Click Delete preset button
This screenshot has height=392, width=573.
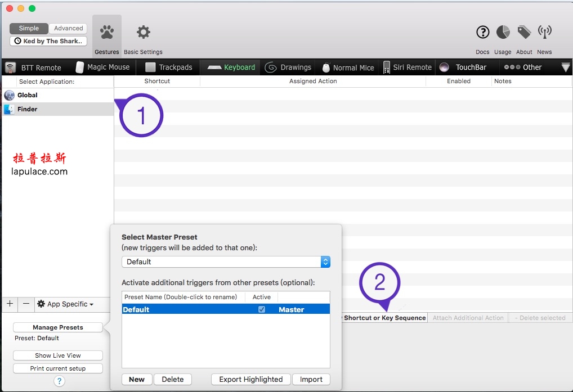[172, 380]
